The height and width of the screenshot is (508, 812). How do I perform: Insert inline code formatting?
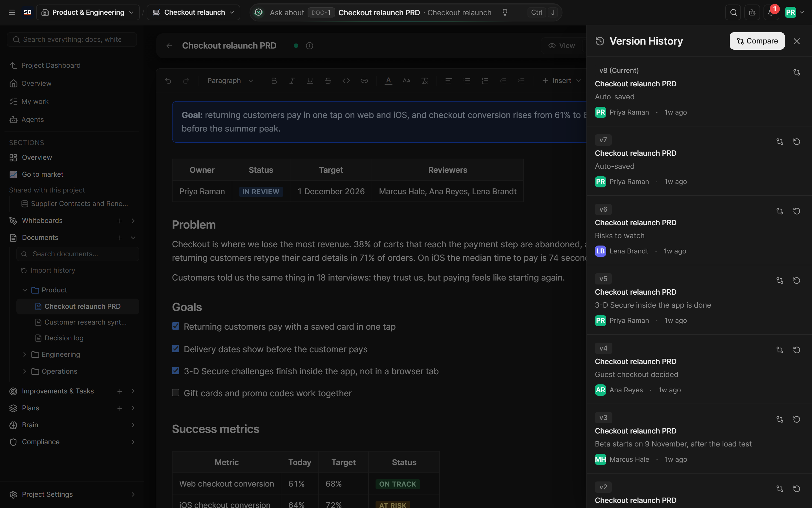[x=346, y=81]
